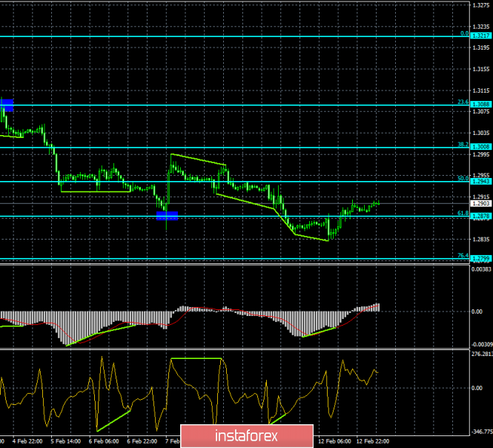The height and width of the screenshot is (448, 493).
Task: Select the flat green line atop the CCI peaks
Action: pyautogui.click(x=196, y=358)
